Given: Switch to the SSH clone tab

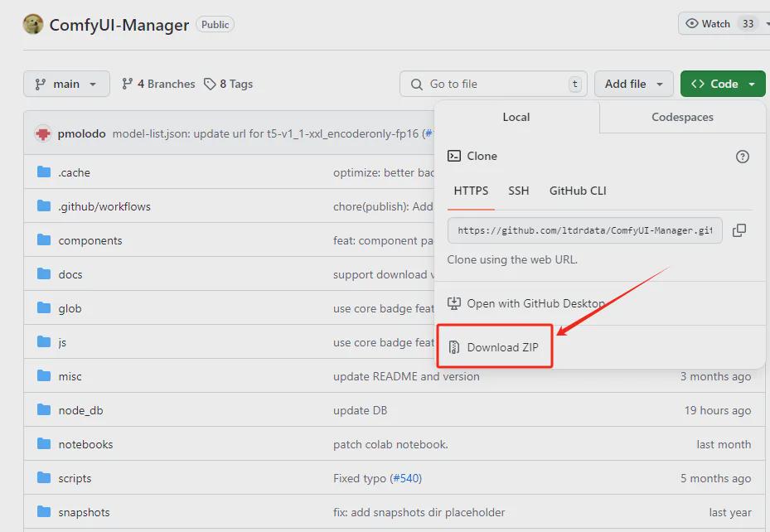Looking at the screenshot, I should tap(518, 191).
